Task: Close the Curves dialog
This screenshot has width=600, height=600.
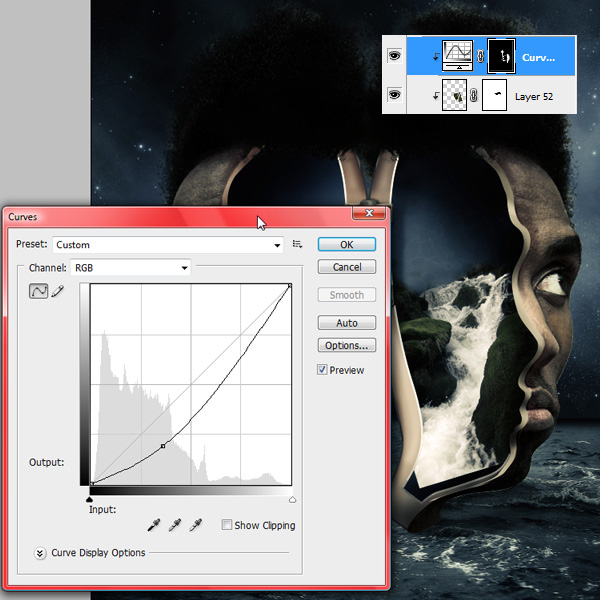Action: (369, 213)
